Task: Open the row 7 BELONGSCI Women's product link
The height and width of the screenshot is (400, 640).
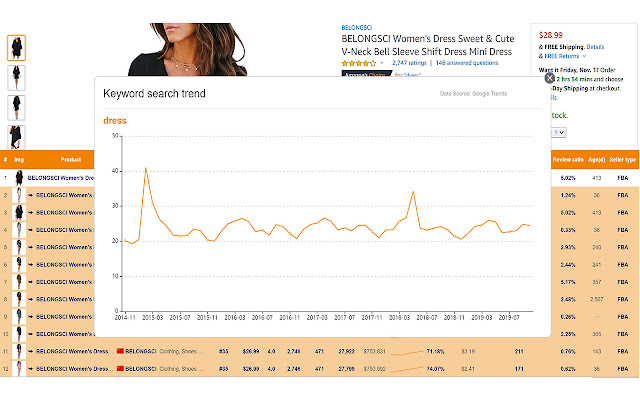Action: coord(65,282)
